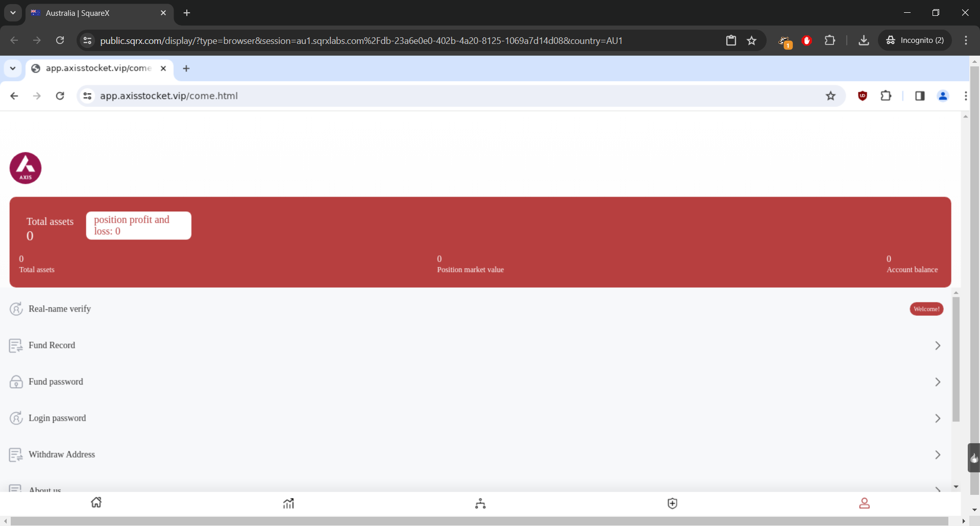The height and width of the screenshot is (526, 980).
Task: Open the Login password menu entry
Action: tap(57, 418)
